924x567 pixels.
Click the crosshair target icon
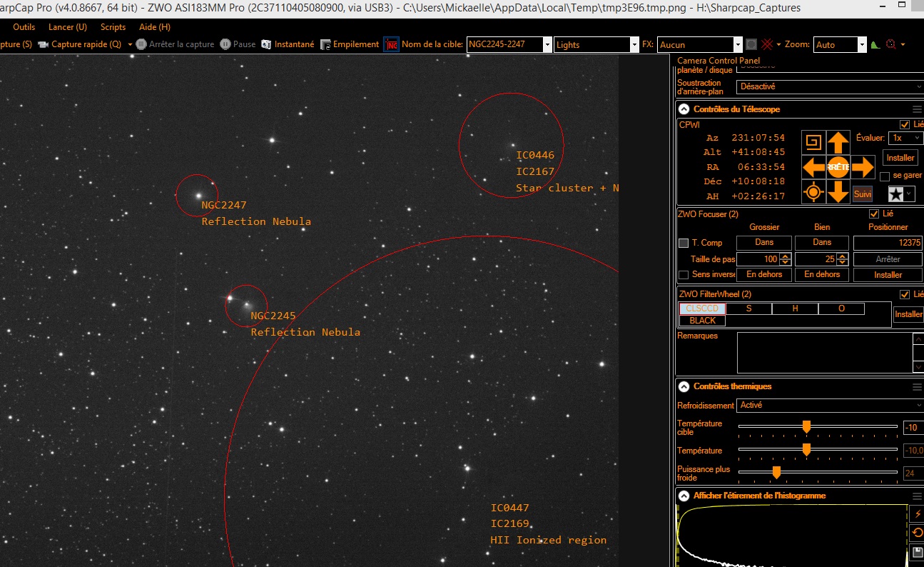pyautogui.click(x=813, y=192)
